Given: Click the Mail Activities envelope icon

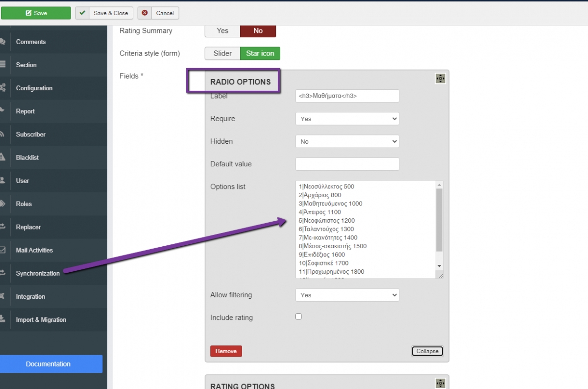Looking at the screenshot, I should tap(3, 250).
